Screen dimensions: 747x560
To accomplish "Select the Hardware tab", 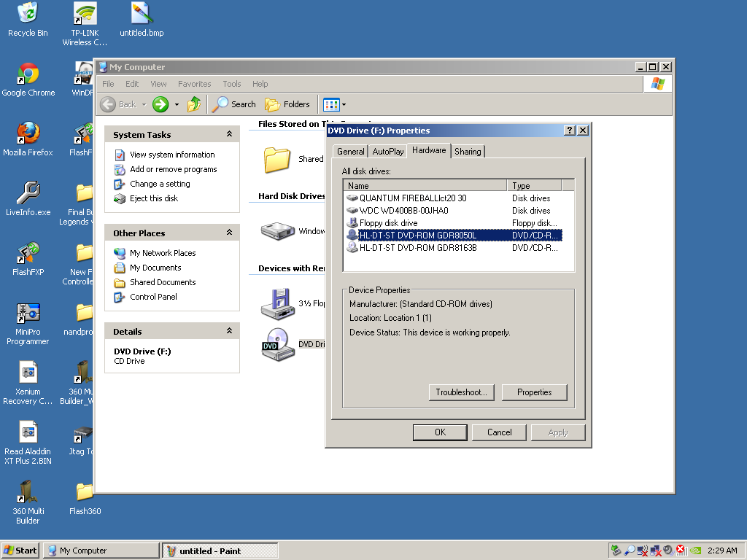I will coord(429,150).
